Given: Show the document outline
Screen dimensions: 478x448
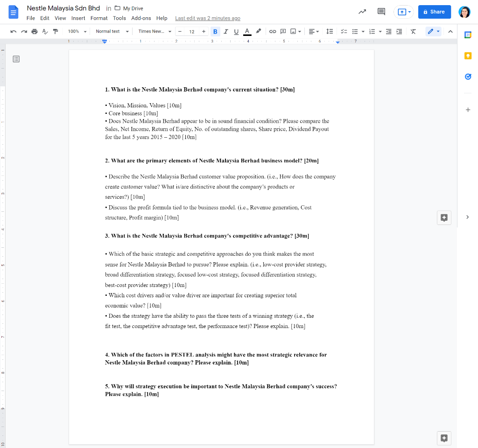Looking at the screenshot, I should tap(16, 59).
